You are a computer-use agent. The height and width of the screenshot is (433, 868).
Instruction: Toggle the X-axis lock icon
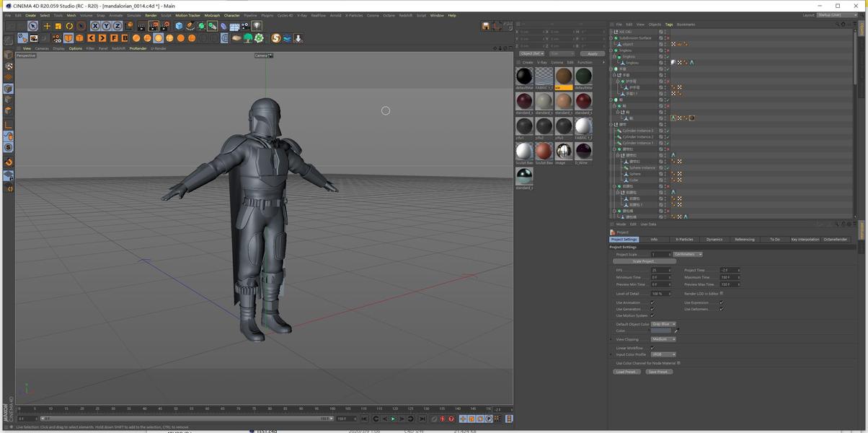click(x=95, y=26)
